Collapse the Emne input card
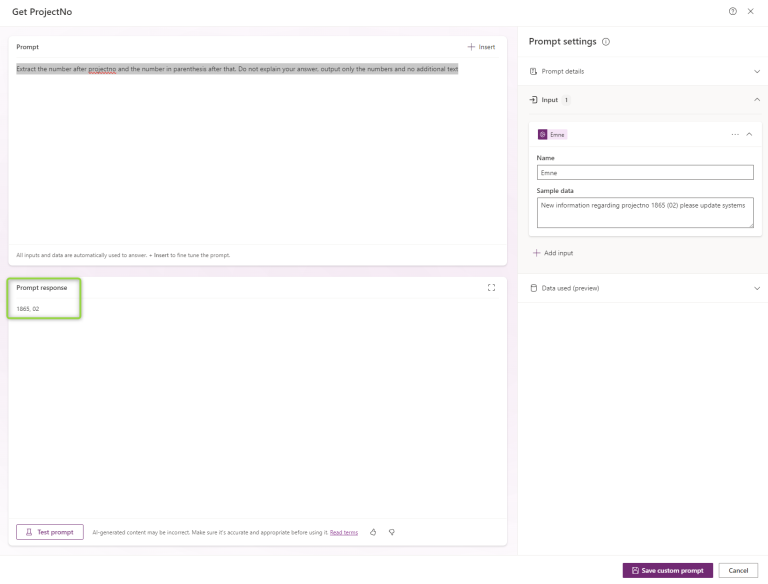768x584 pixels. (749, 134)
